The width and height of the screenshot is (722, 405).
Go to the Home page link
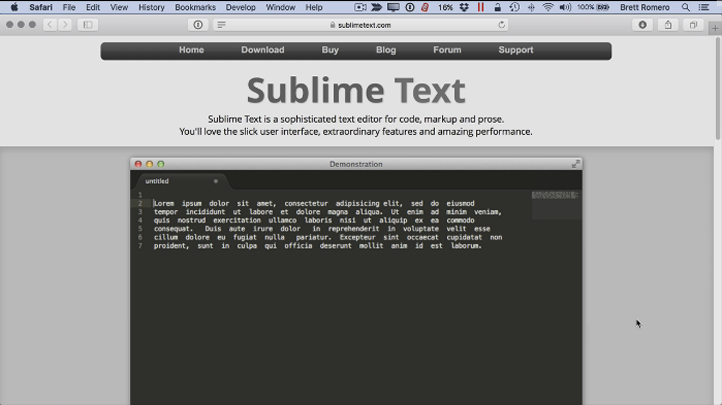tap(192, 50)
